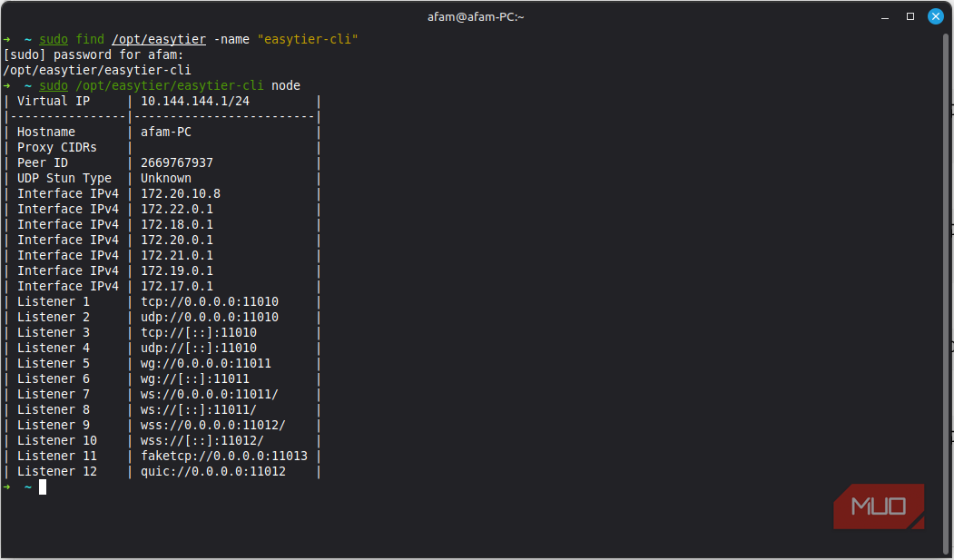Click interface address 172.19.0.1
This screenshot has width=954, height=560.
[177, 270]
